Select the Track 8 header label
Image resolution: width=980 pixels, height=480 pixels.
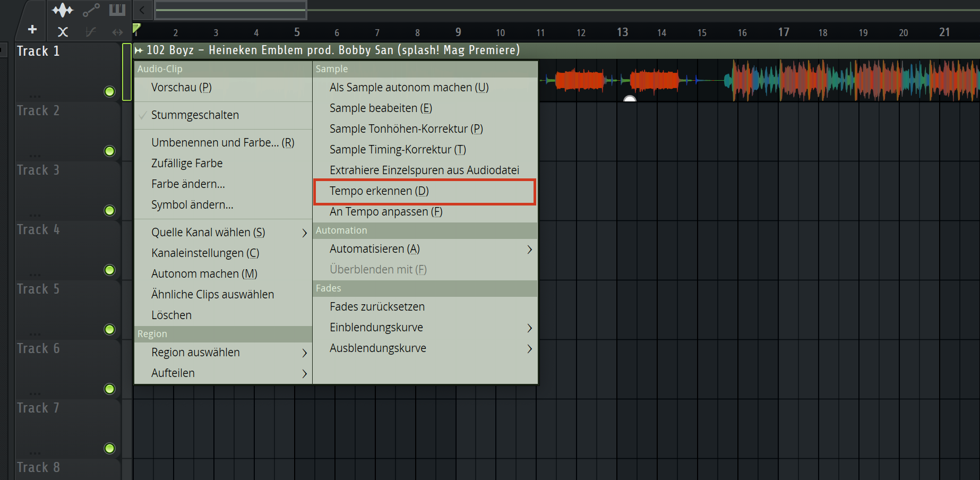click(38, 468)
